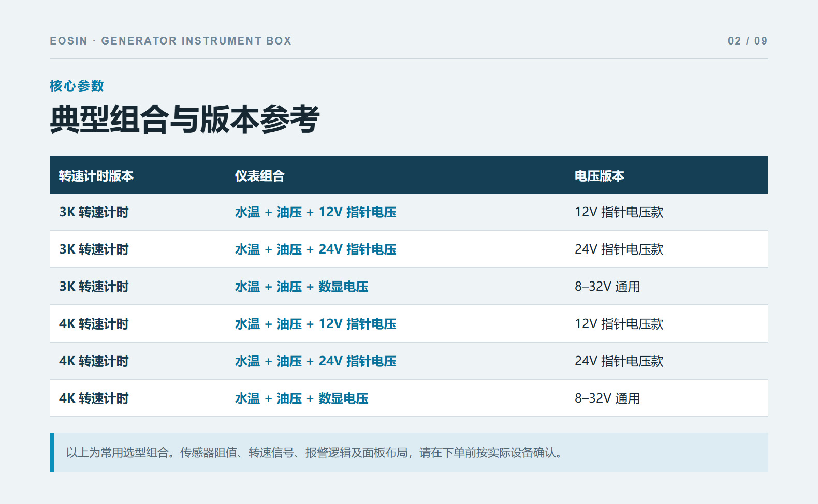Select 4K 转速计时 in the 24V 指针电压款 row

[x=94, y=361]
